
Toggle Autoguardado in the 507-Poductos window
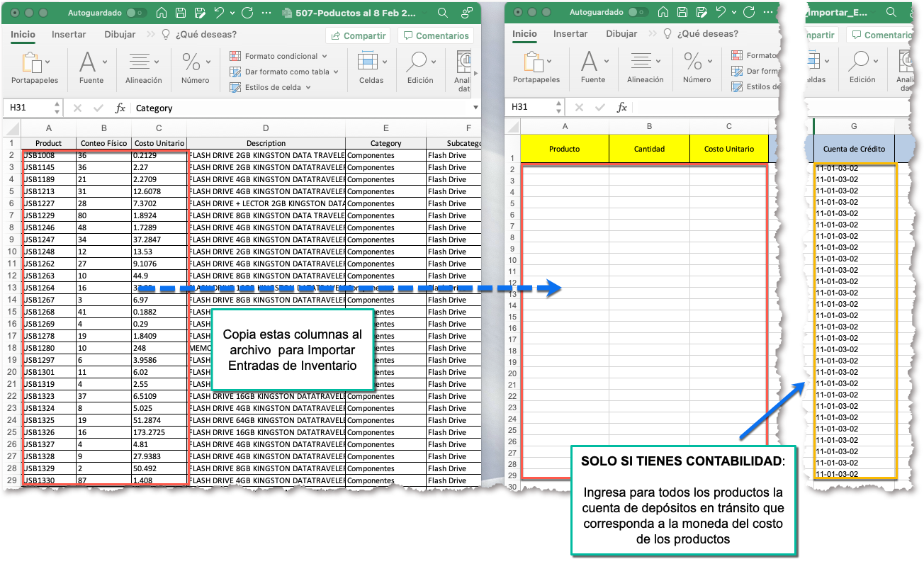pyautogui.click(x=136, y=13)
